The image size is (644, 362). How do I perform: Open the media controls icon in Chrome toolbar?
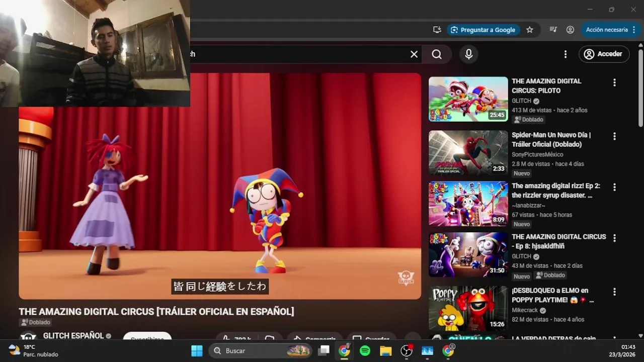coord(553,30)
